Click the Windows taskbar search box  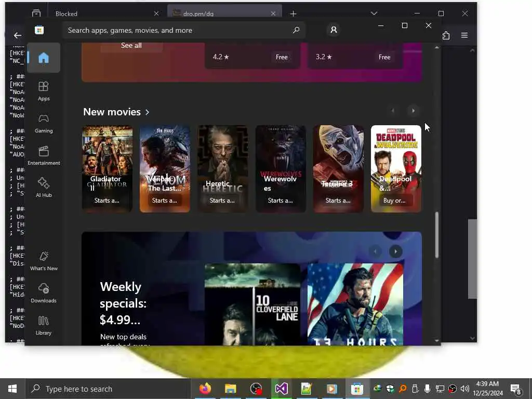[x=108, y=389]
